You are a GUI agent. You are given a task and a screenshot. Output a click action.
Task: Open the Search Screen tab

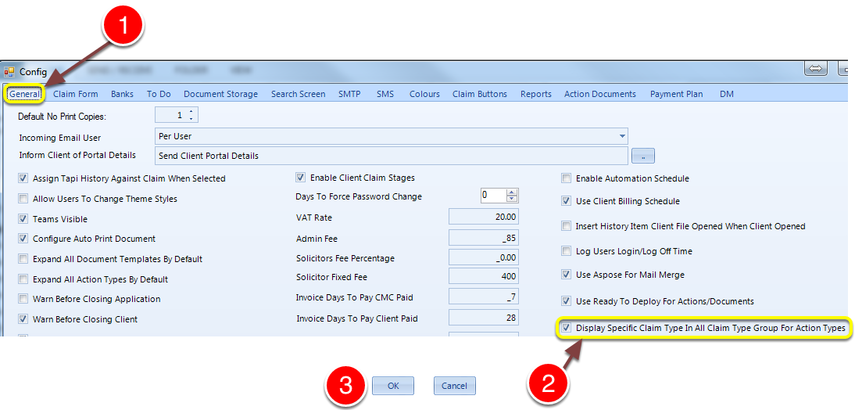(x=298, y=94)
